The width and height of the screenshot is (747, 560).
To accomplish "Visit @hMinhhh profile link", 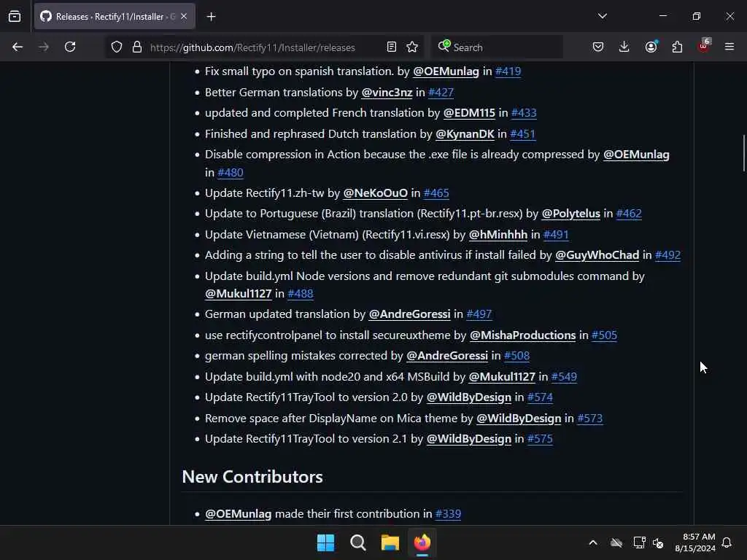I will (x=498, y=234).
